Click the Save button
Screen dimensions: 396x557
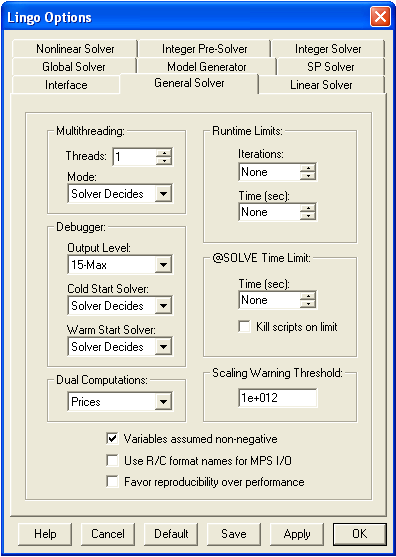[234, 534]
